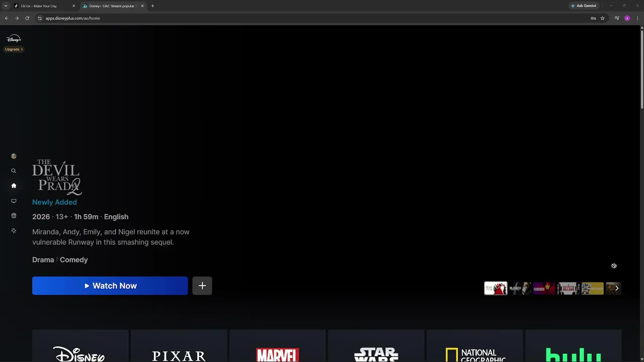Screen dimensions: 644x362
Task: Open the TV screen icon in the sidebar
Action: tap(14, 201)
